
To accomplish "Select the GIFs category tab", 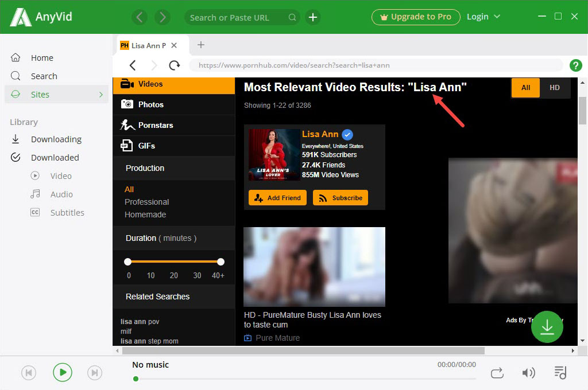I will 173,146.
